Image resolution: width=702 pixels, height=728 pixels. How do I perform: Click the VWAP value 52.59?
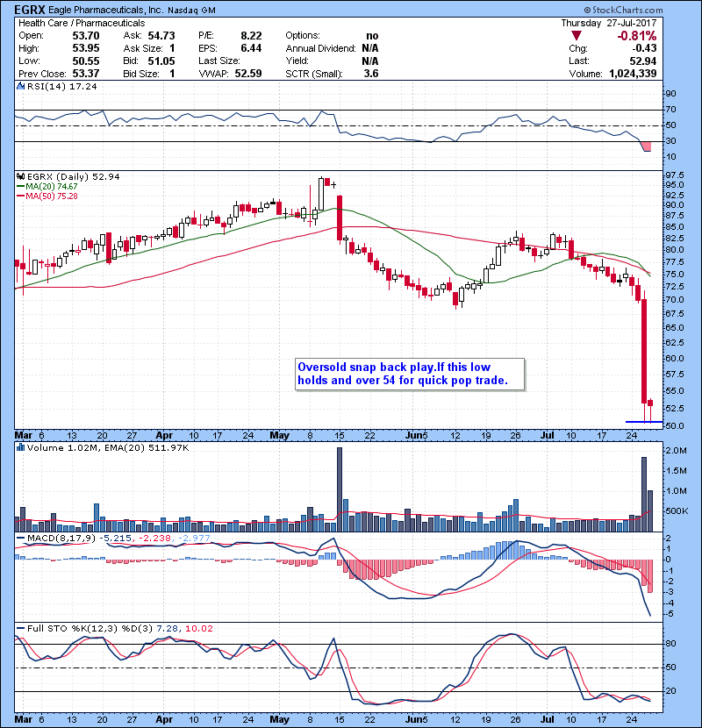(x=248, y=74)
